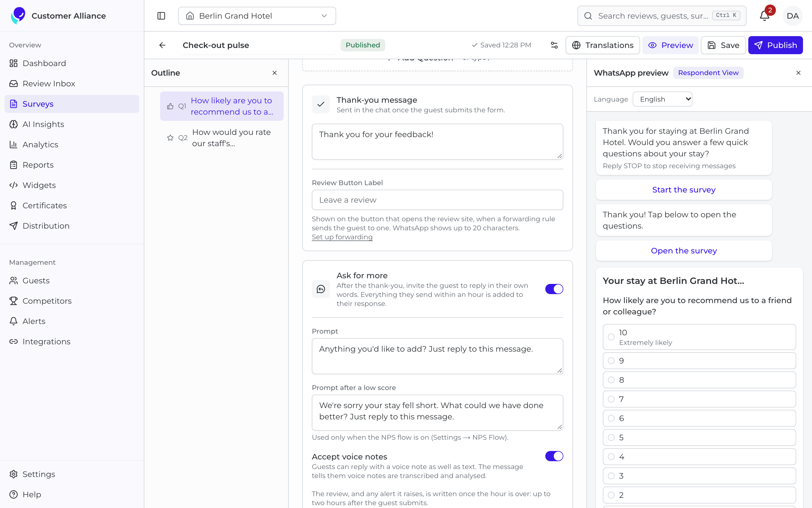
Task: Open the Berlin Grand Hotel property dropdown
Action: click(257, 16)
